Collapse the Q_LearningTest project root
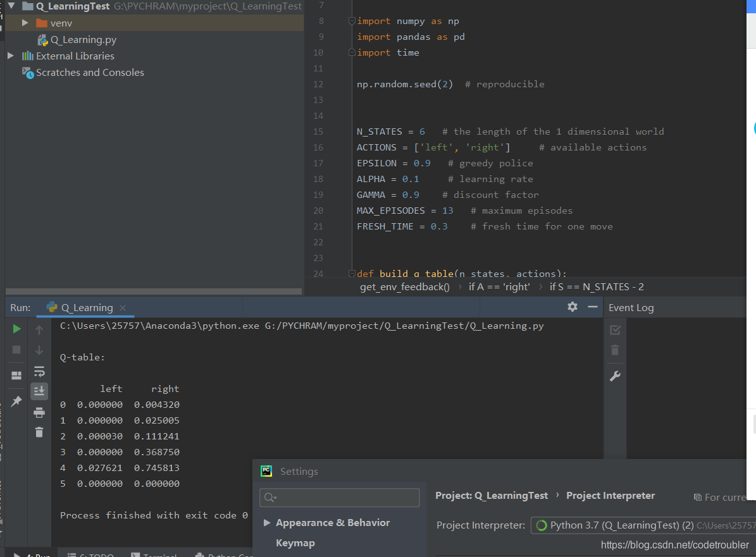 11,6
